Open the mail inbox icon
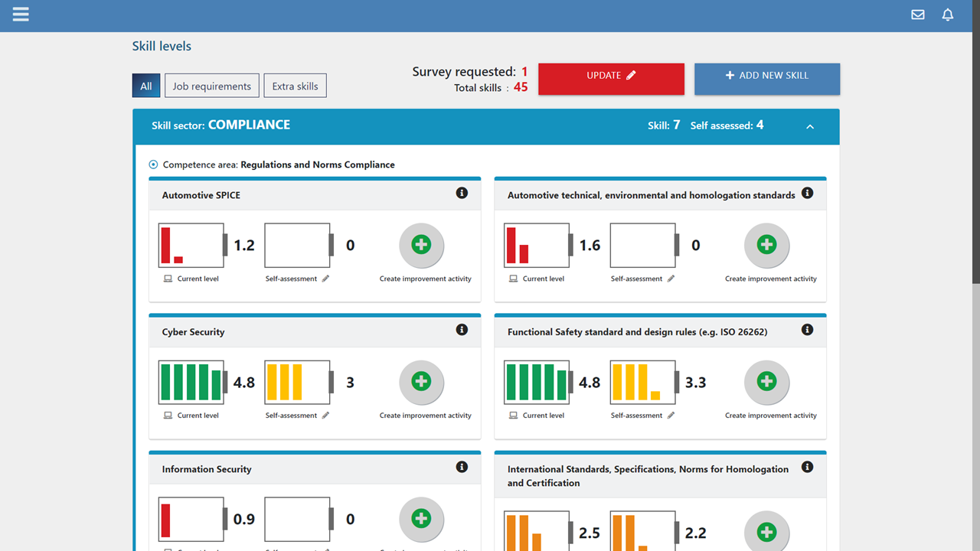980x551 pixels. coord(917,15)
